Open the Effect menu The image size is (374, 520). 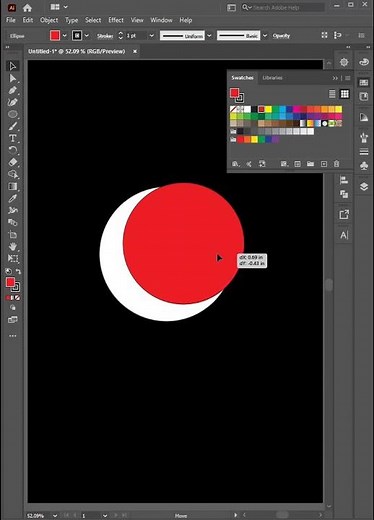[116, 20]
